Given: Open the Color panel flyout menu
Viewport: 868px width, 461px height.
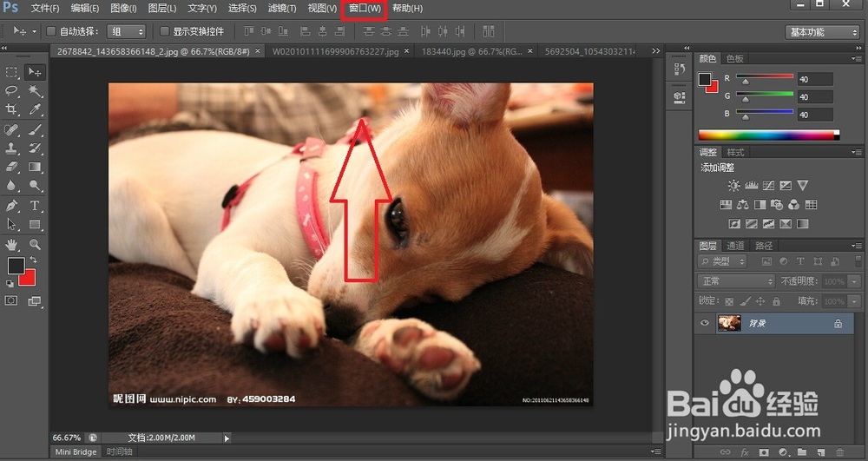Looking at the screenshot, I should pos(857,58).
